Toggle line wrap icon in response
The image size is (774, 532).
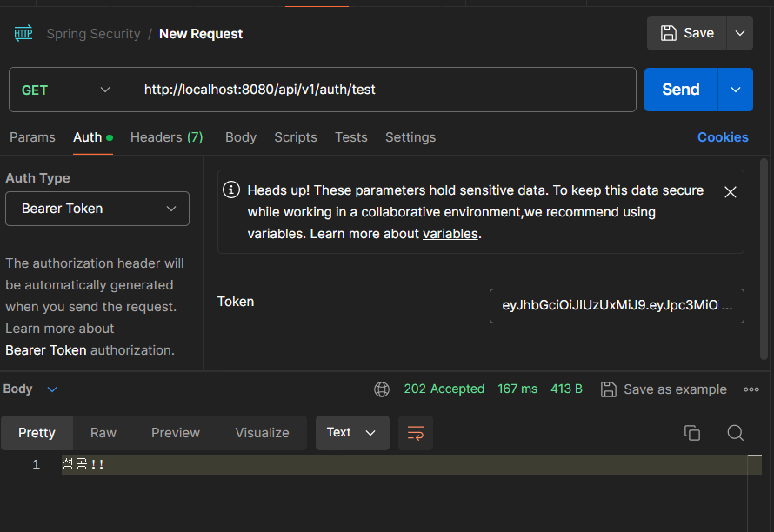pyautogui.click(x=416, y=433)
